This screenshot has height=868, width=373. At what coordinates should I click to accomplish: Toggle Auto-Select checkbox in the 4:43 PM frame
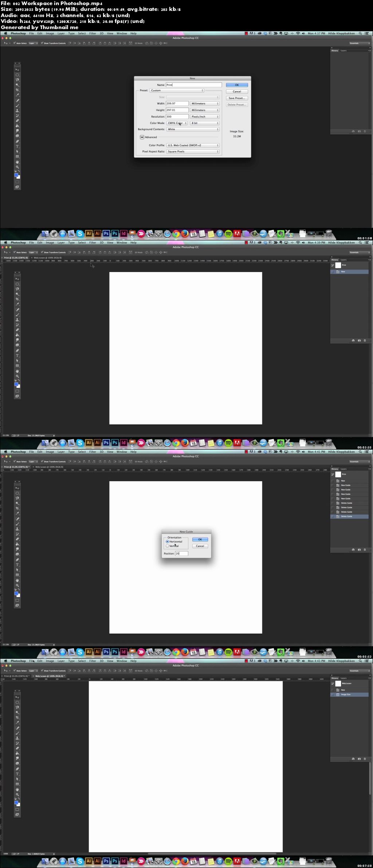(x=15, y=671)
